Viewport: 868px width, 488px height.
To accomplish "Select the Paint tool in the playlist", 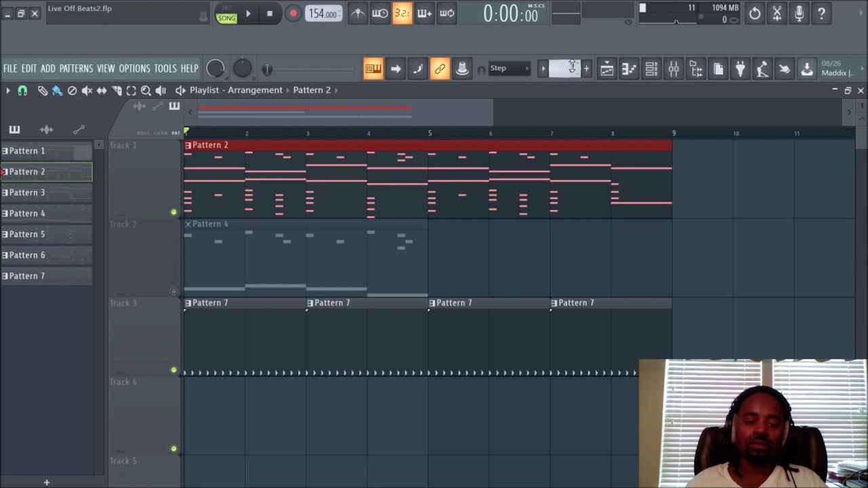I will click(57, 90).
